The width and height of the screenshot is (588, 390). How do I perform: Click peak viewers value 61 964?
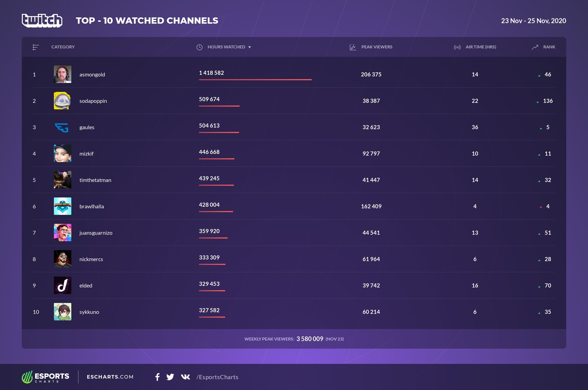point(371,259)
